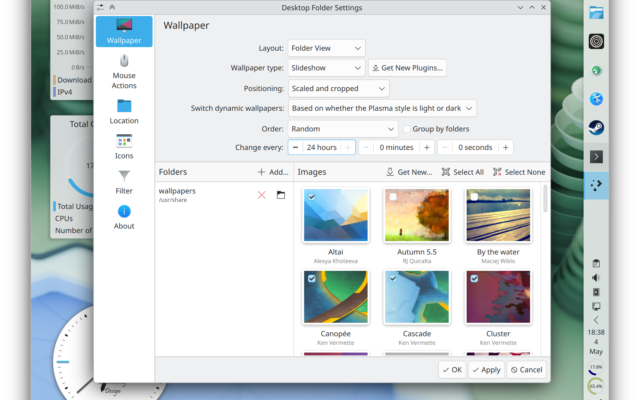Select the Cluster wallpaper thumbnail

click(x=498, y=297)
